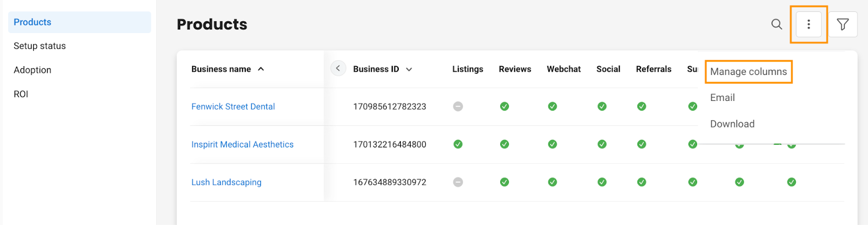868x225 pixels.
Task: Click the search magnifier icon
Action: (777, 24)
